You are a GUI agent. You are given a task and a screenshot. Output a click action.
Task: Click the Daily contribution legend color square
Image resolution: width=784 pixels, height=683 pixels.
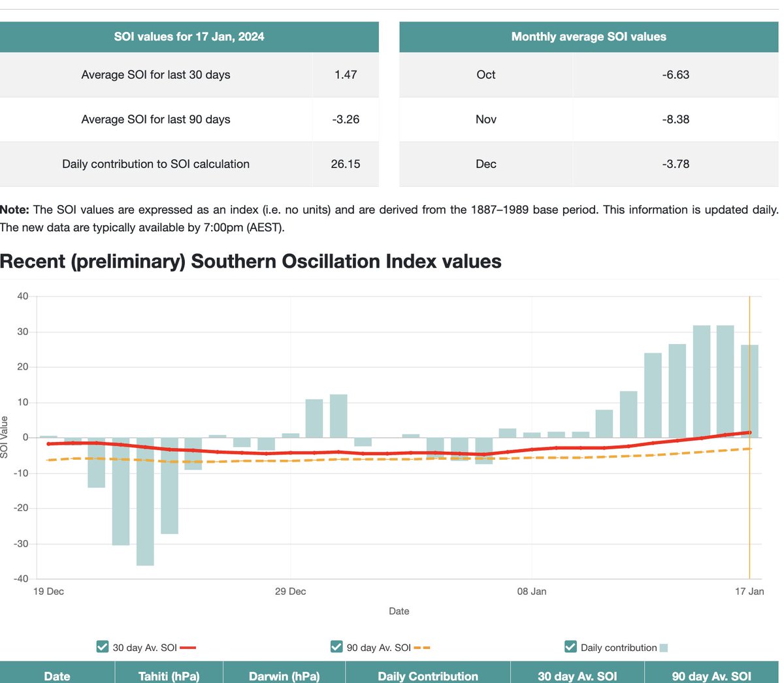pos(664,648)
